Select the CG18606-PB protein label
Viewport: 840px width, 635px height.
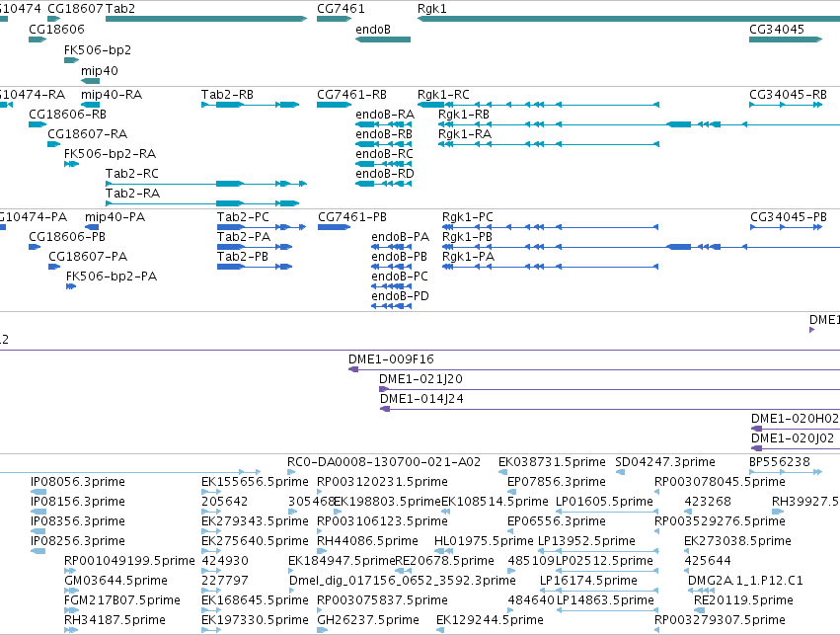tap(67, 237)
